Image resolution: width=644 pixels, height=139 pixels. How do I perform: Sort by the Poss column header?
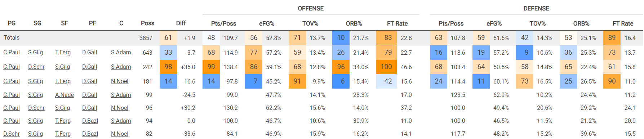147,23
